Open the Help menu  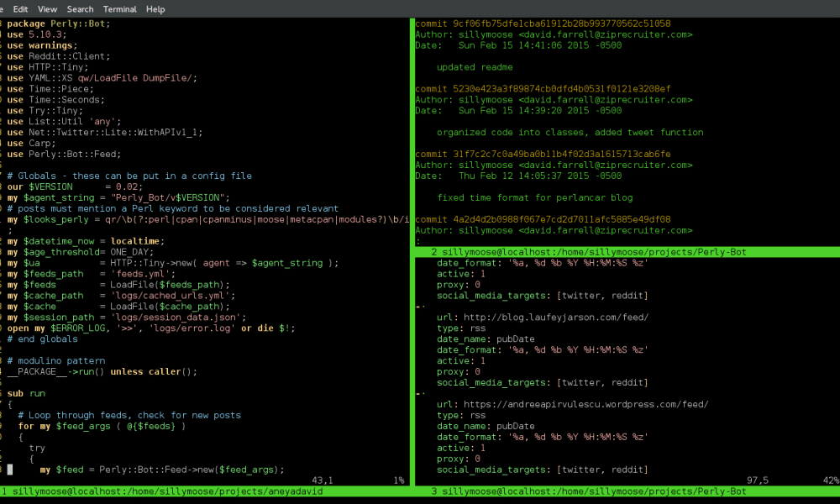point(155,9)
